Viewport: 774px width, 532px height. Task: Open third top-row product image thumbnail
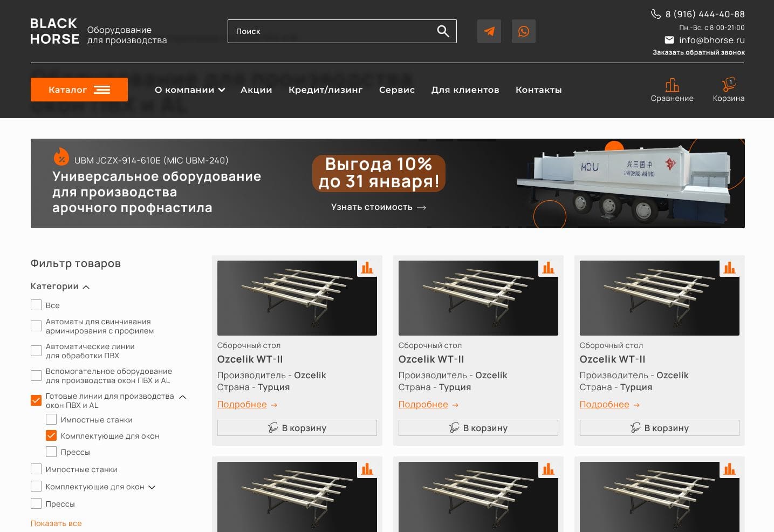660,298
